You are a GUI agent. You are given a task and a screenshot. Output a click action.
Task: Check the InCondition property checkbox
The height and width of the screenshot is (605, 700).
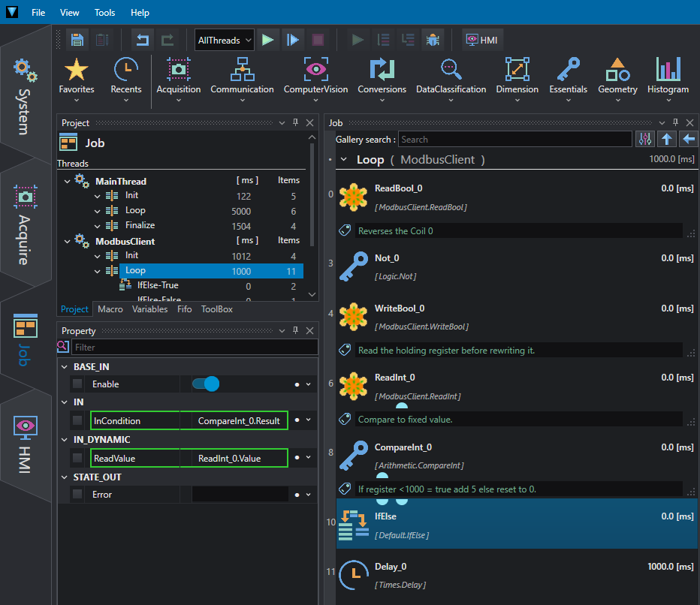coord(77,420)
